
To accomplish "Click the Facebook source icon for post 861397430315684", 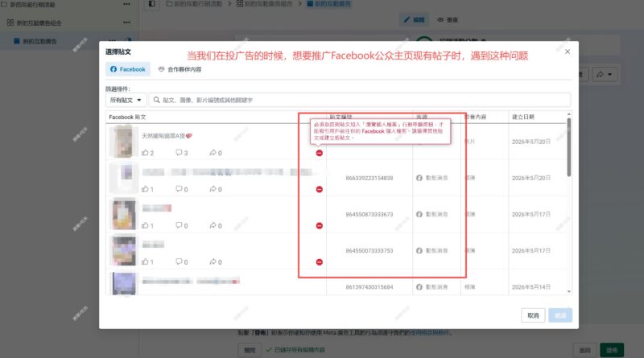I will (419, 287).
